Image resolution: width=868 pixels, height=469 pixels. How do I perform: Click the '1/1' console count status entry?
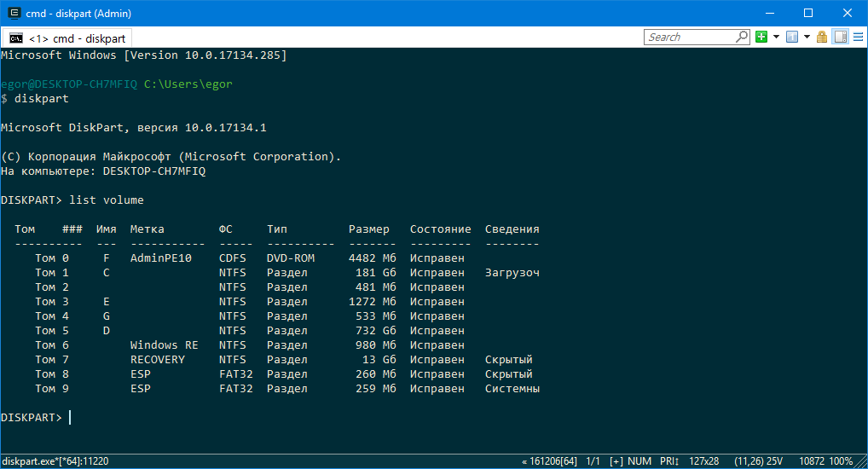593,461
